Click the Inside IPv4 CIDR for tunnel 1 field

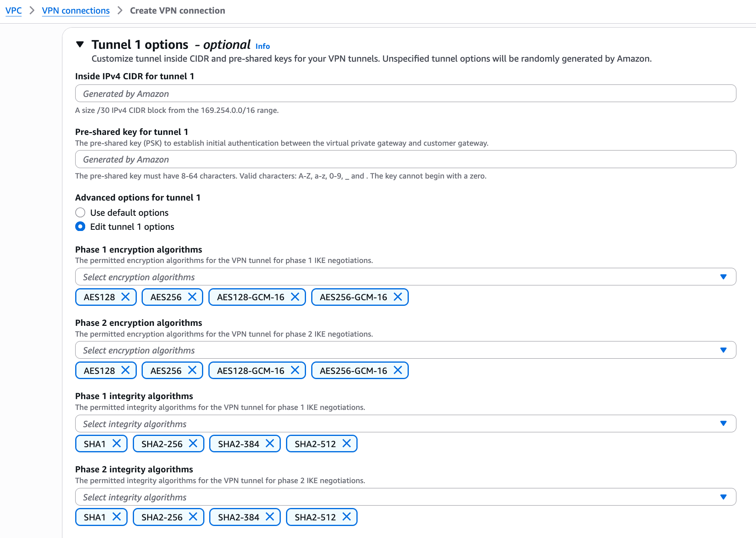tap(405, 94)
